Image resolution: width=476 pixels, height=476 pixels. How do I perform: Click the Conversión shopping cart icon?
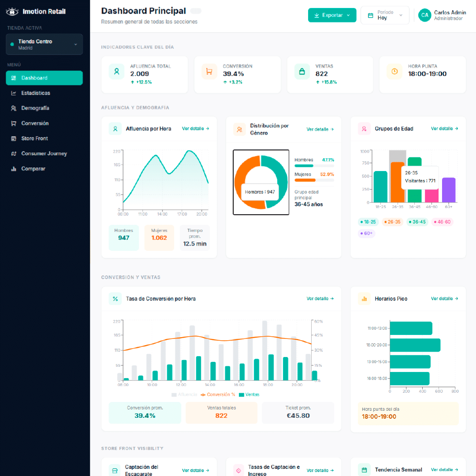[x=209, y=71]
